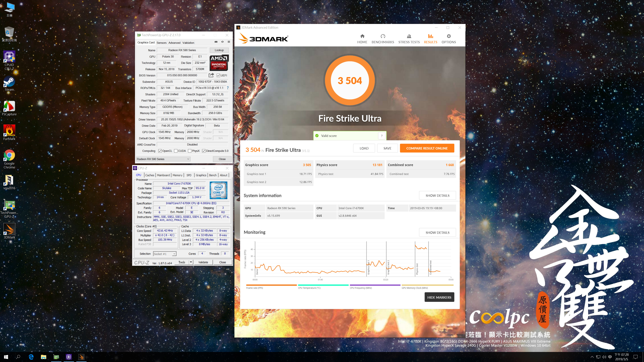644x362 pixels.
Task: Open Edge browser from taskbar
Action: pos(31,357)
